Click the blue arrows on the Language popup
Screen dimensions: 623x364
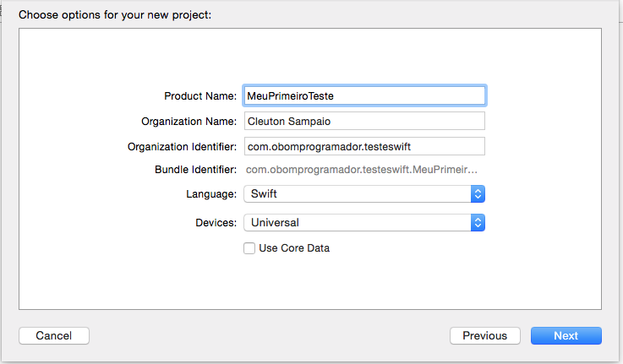click(x=478, y=194)
